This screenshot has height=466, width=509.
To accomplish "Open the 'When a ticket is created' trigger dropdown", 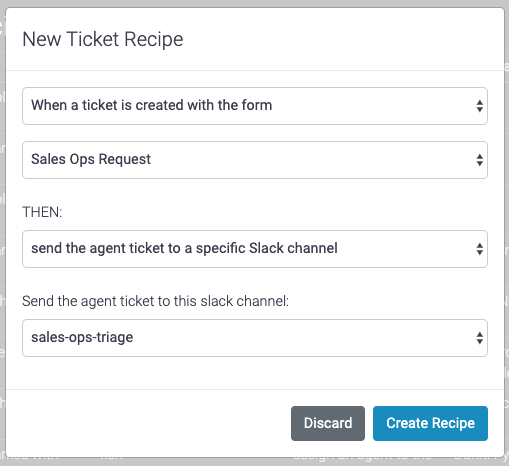I will pyautogui.click(x=255, y=106).
